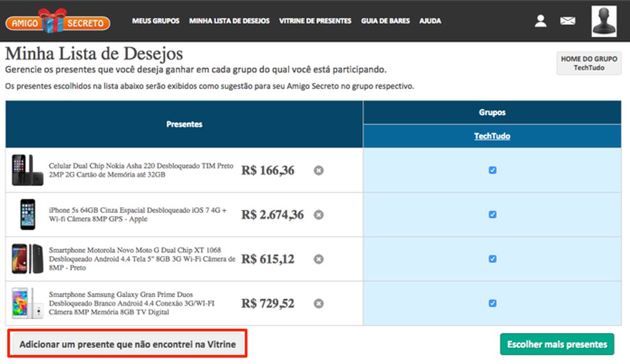Viewport: 630px width, 364px height.
Task: Click the price R$ 729,52
Action: (x=268, y=303)
